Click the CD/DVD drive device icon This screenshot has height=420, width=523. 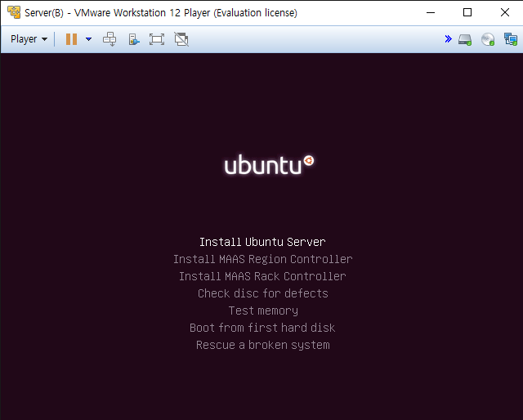[488, 39]
